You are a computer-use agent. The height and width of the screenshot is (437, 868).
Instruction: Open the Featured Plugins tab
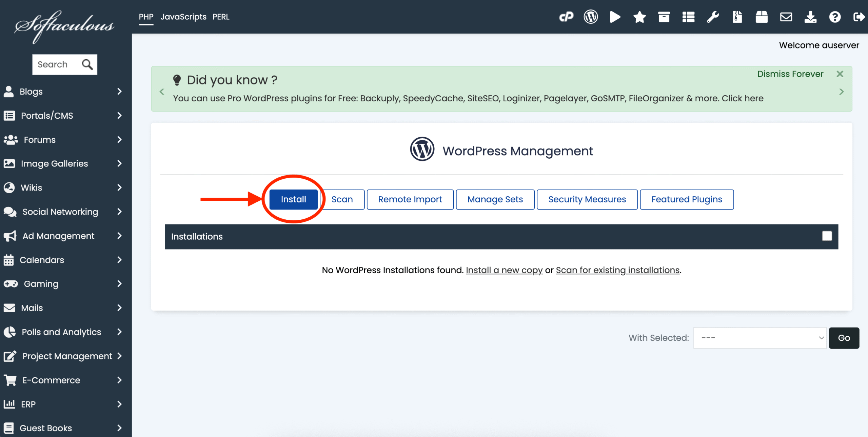687,199
